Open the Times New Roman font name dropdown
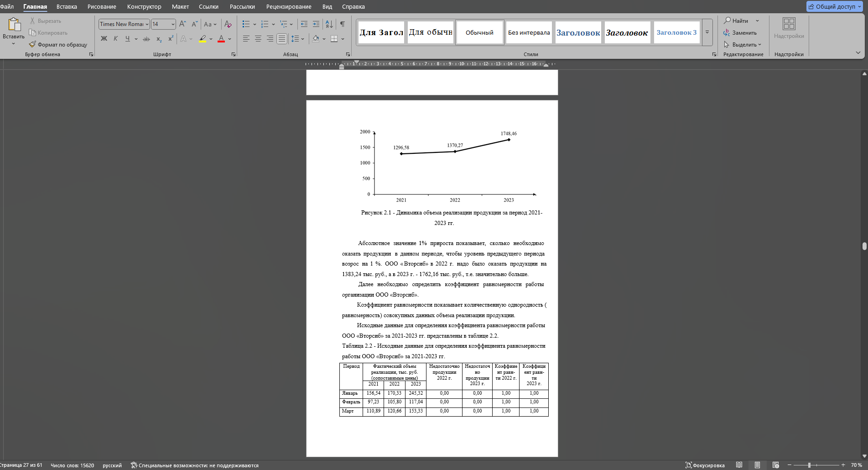Viewport: 868px width, 470px height. click(147, 24)
